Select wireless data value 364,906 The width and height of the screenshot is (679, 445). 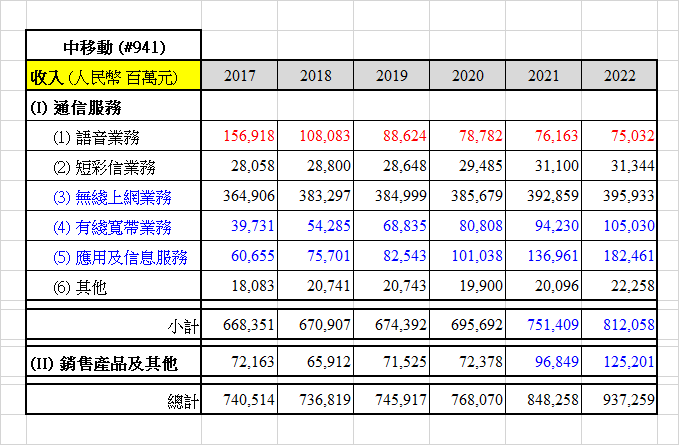point(249,196)
